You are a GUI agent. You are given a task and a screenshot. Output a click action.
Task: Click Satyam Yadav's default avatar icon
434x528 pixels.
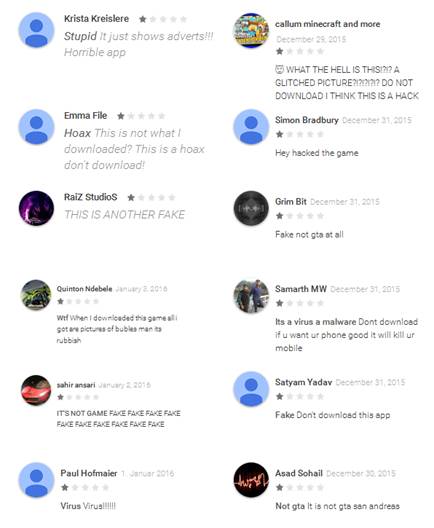[x=251, y=389]
